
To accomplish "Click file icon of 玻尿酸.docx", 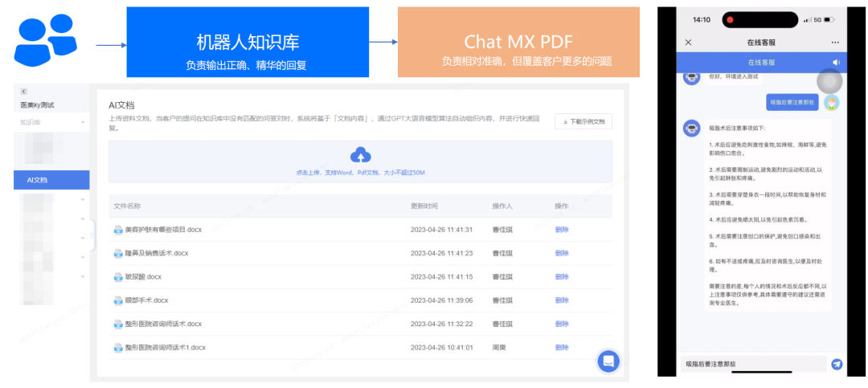I will (118, 277).
